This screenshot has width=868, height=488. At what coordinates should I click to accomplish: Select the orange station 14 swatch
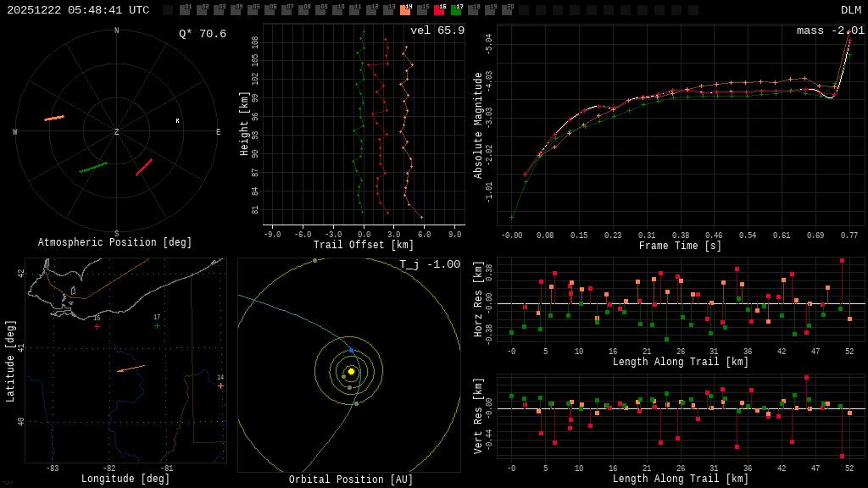(x=405, y=10)
